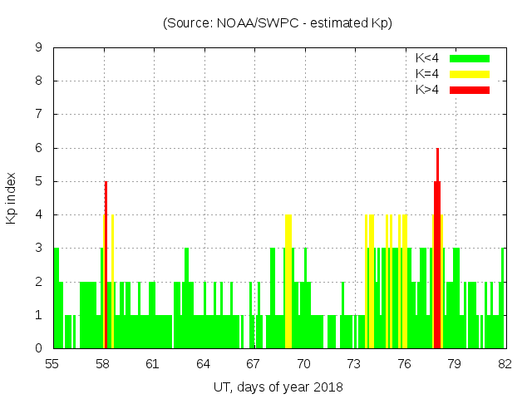Select the "K=4" legend label text
Screen dimensions: 532x399
[427, 74]
